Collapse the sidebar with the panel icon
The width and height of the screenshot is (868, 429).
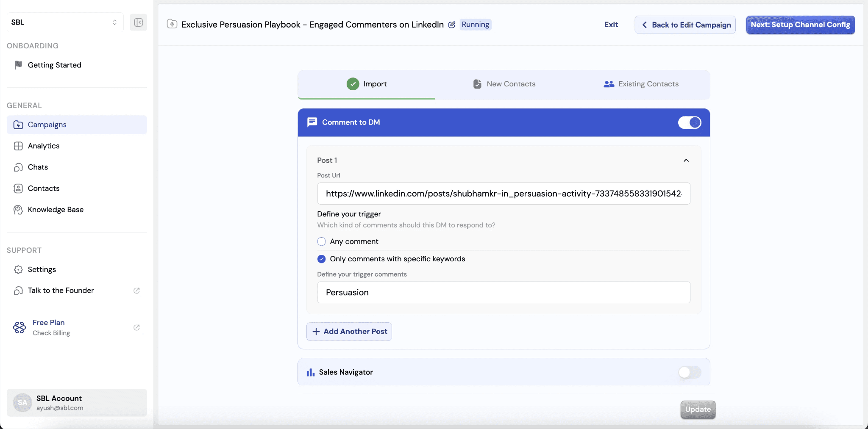point(139,22)
